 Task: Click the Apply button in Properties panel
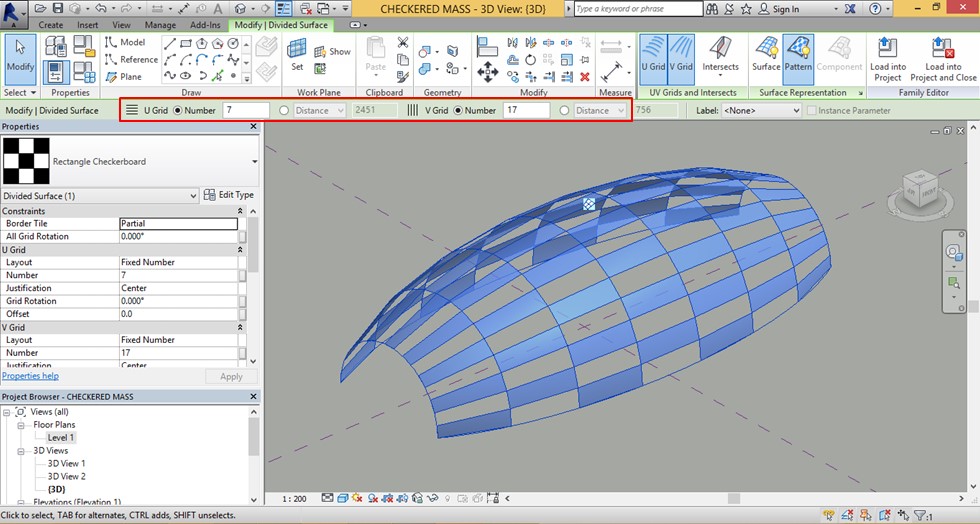231,376
